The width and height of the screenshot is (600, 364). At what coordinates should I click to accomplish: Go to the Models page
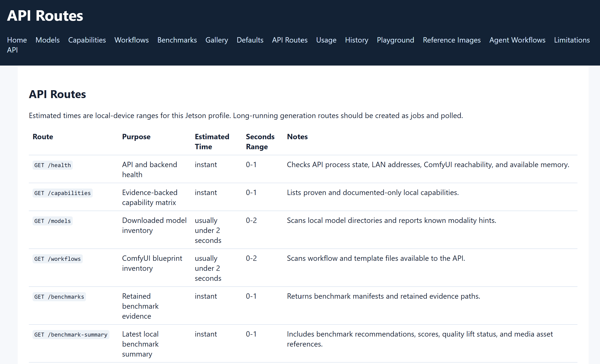[x=47, y=40]
